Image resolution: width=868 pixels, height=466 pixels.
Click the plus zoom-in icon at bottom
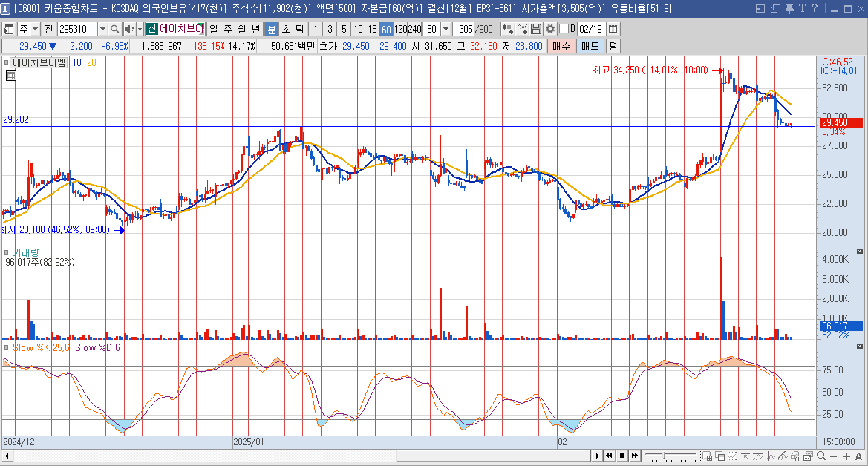(846, 456)
